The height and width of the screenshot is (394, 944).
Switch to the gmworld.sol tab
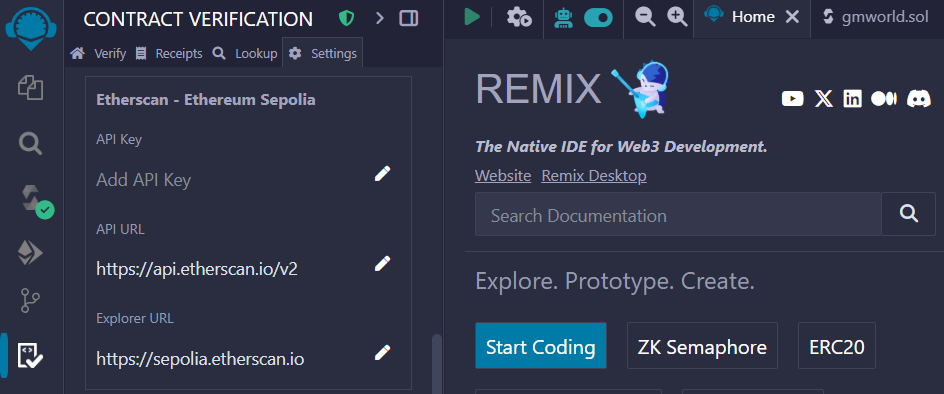[x=877, y=17]
